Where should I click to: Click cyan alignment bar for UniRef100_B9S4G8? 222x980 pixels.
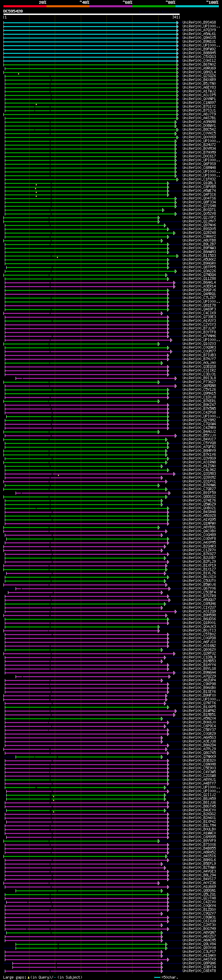point(91,23)
